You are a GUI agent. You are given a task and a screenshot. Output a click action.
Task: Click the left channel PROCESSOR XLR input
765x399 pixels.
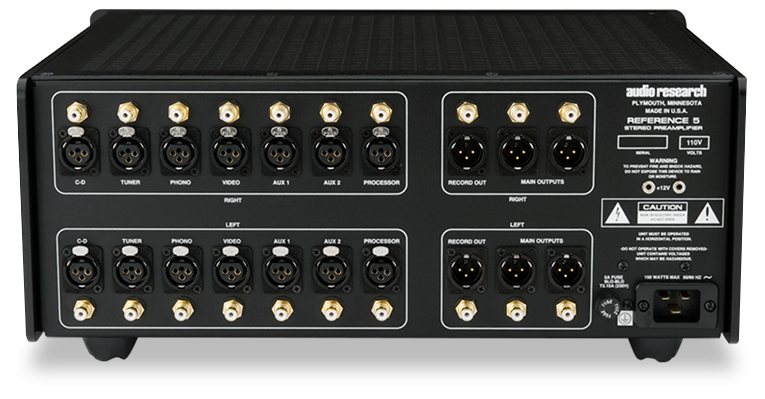coord(382,270)
